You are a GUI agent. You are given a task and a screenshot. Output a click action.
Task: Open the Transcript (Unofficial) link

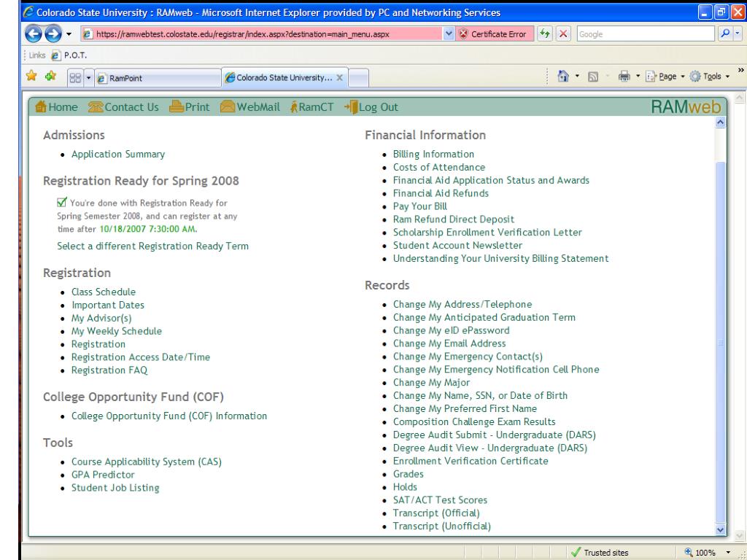pos(441,526)
